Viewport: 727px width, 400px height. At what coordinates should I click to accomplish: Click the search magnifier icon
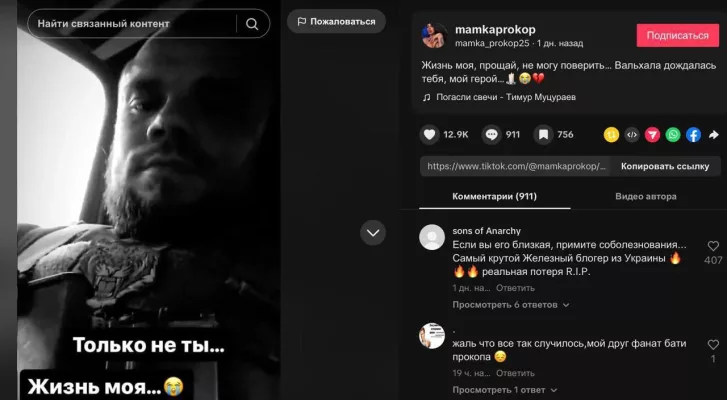[252, 24]
